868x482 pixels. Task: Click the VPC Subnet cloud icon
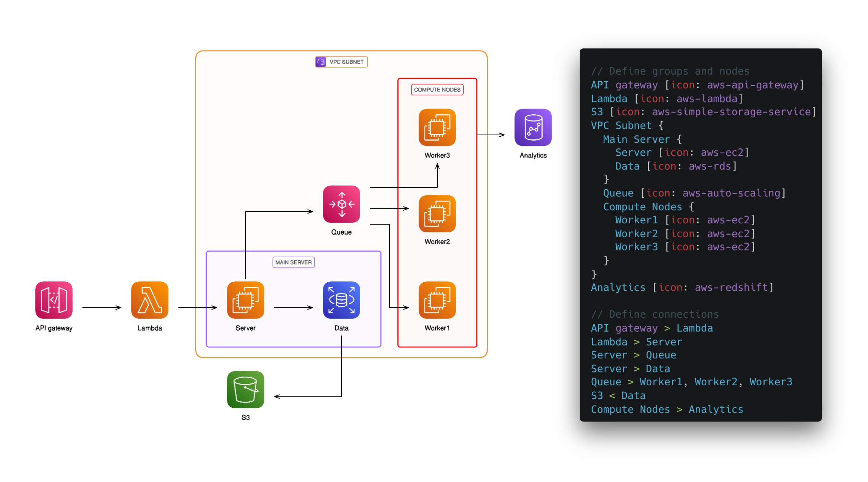coord(321,62)
